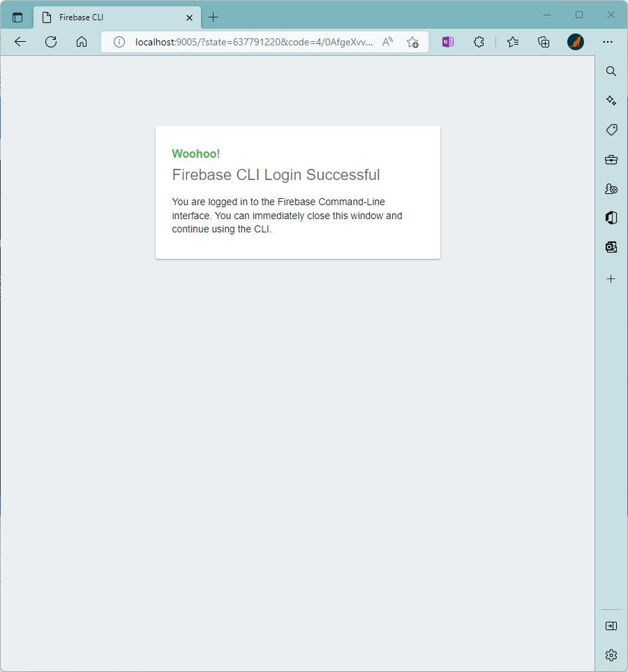Viewport: 628px width, 672px height.
Task: Open the OneNote Web Clipper extension
Action: (x=448, y=42)
